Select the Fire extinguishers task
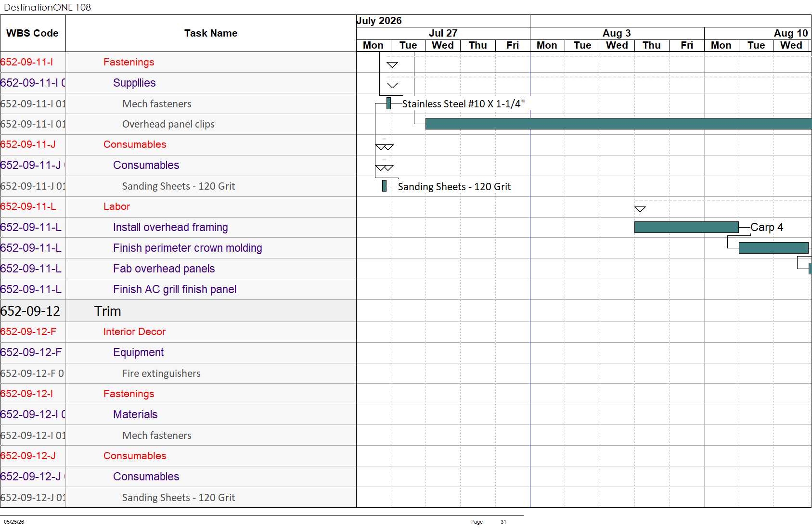Image resolution: width=812 pixels, height=528 pixels. pyautogui.click(x=178, y=373)
